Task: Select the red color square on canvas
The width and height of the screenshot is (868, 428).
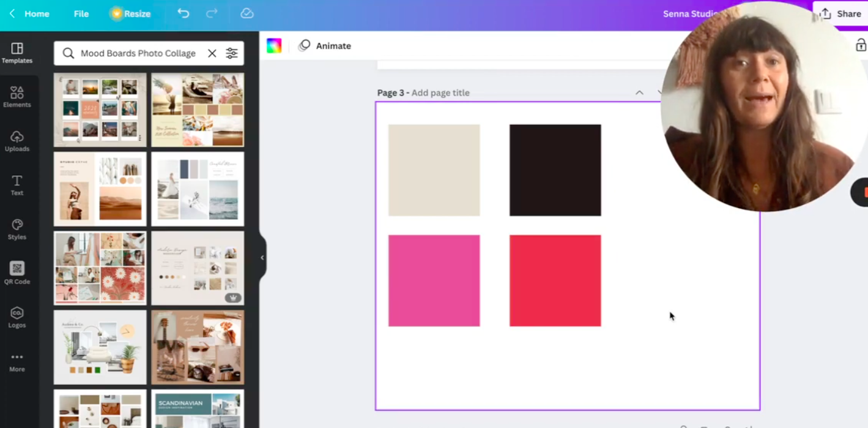Action: click(555, 280)
